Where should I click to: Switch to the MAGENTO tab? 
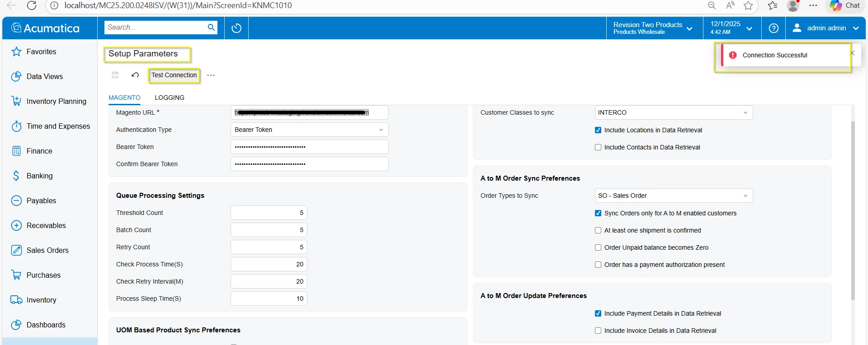pyautogui.click(x=124, y=98)
